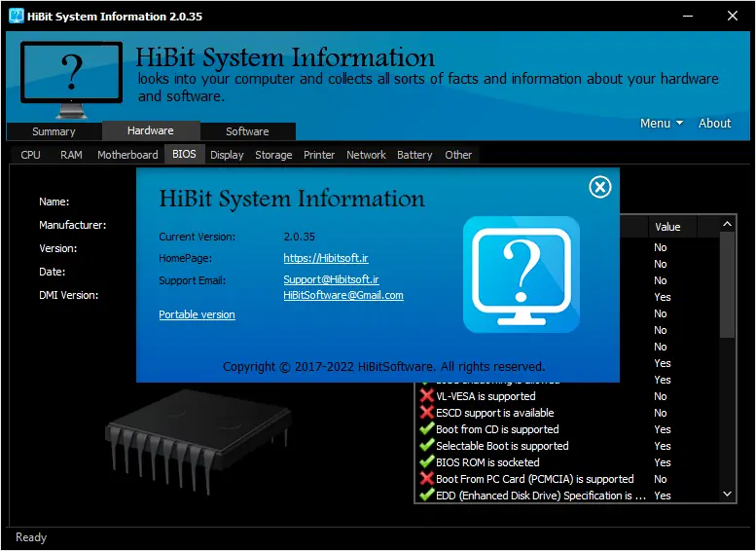Open the https://Hibitsoft.ir homepage link

326,258
